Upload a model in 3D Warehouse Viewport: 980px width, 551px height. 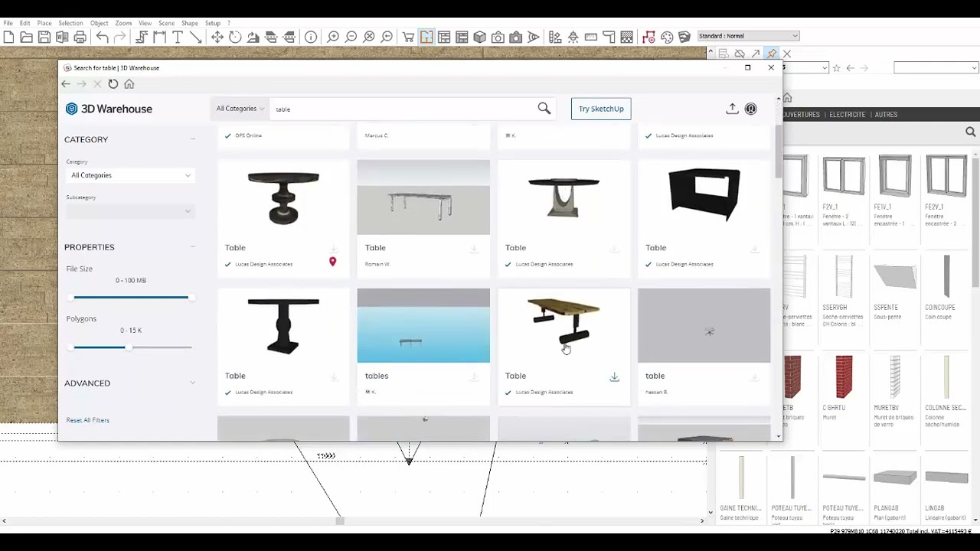(732, 109)
